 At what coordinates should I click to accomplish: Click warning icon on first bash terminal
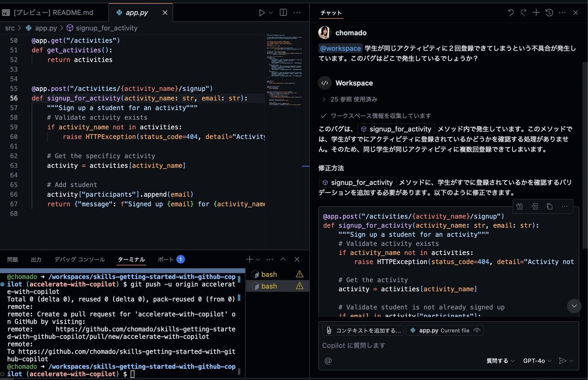299,274
